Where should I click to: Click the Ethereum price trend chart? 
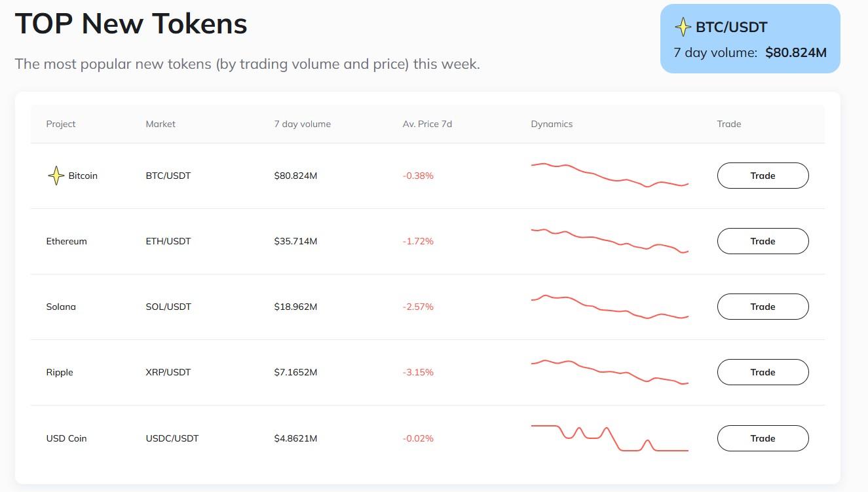click(x=609, y=240)
